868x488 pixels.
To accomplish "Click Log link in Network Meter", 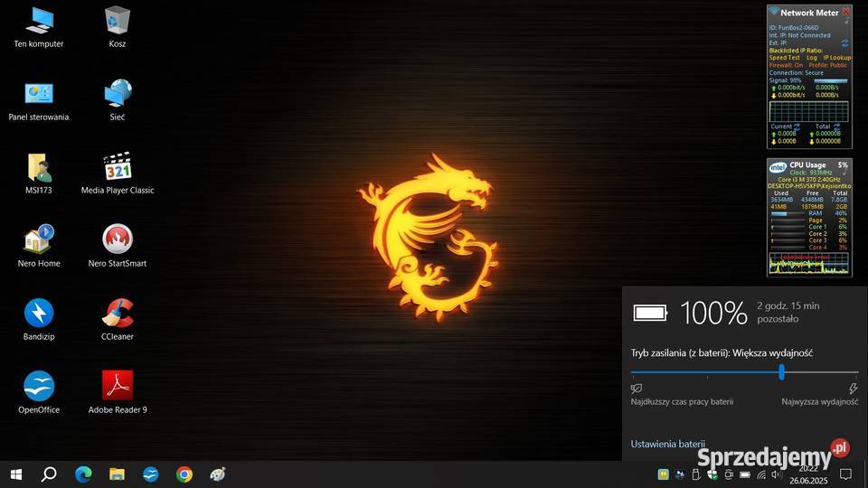I will 812,58.
